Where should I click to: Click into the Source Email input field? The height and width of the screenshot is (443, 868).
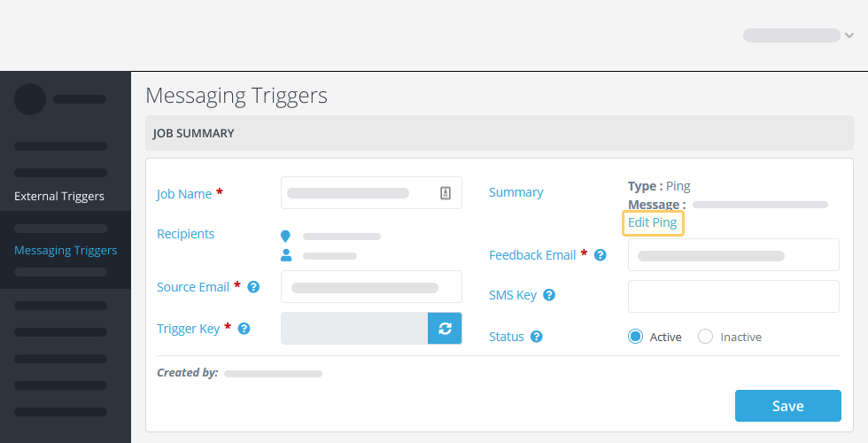371,287
